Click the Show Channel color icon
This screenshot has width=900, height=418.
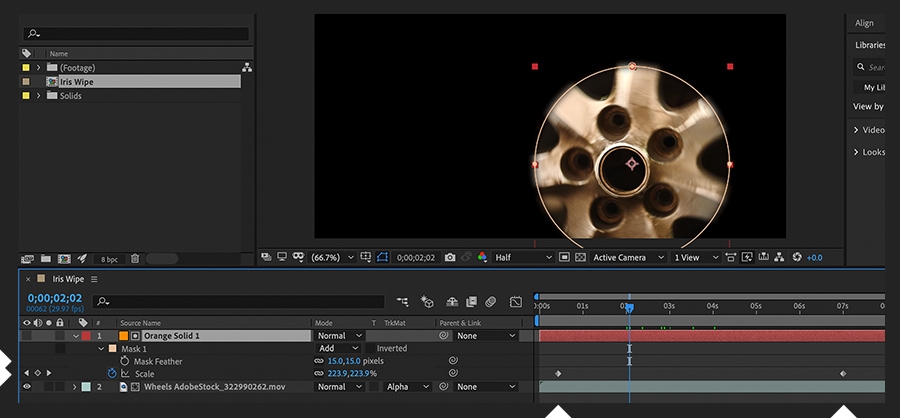pos(482,257)
